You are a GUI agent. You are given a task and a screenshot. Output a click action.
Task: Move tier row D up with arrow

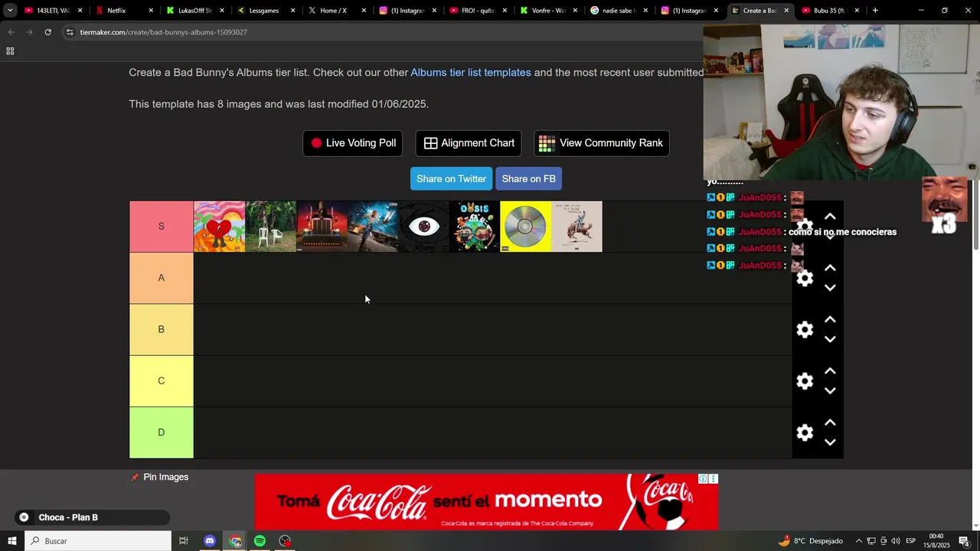coord(830,422)
